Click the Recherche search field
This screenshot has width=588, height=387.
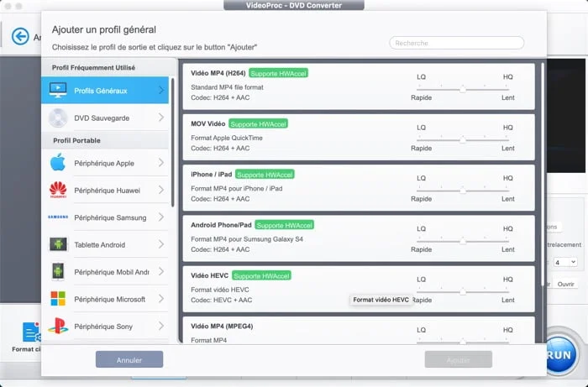(x=457, y=43)
